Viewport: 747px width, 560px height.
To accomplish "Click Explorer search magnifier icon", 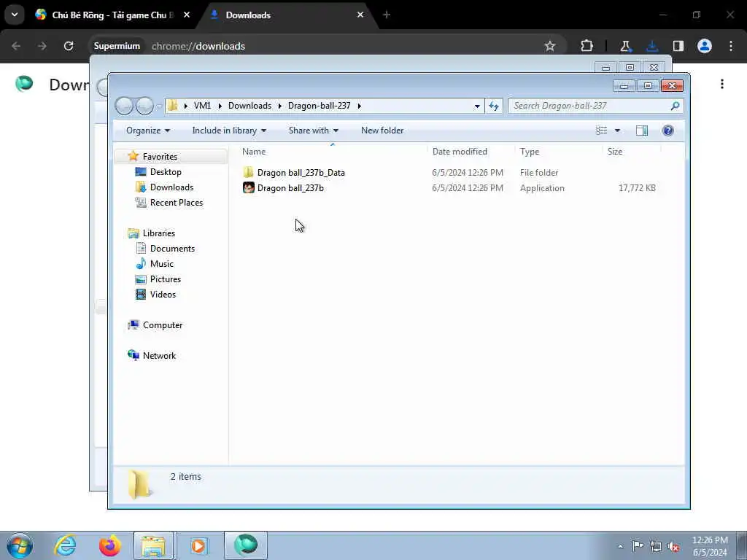I will pyautogui.click(x=675, y=106).
